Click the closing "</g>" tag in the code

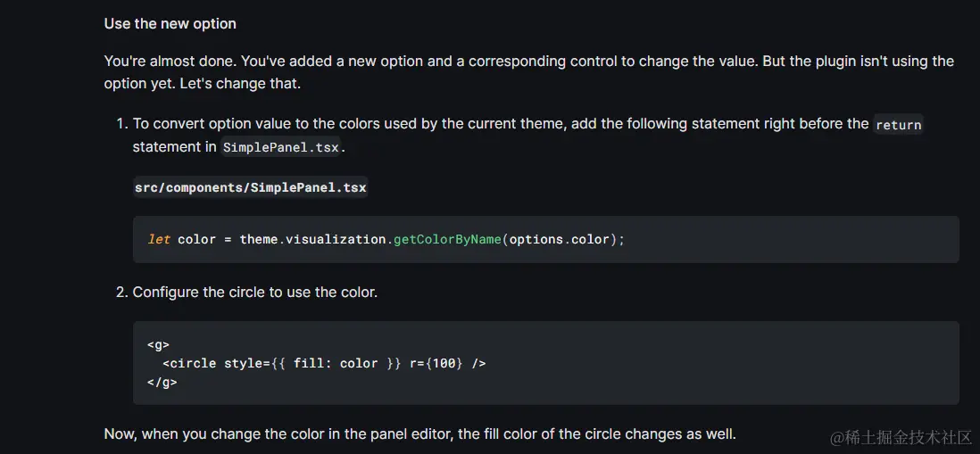(162, 382)
